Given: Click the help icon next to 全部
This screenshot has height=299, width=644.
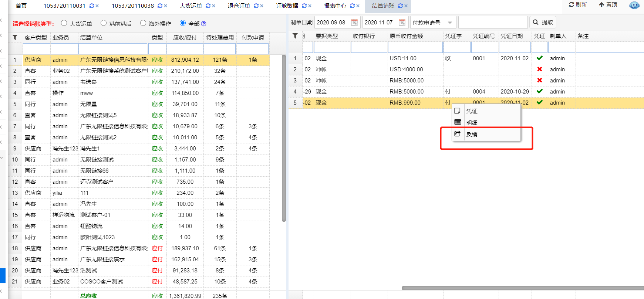Looking at the screenshot, I should coord(203,24).
